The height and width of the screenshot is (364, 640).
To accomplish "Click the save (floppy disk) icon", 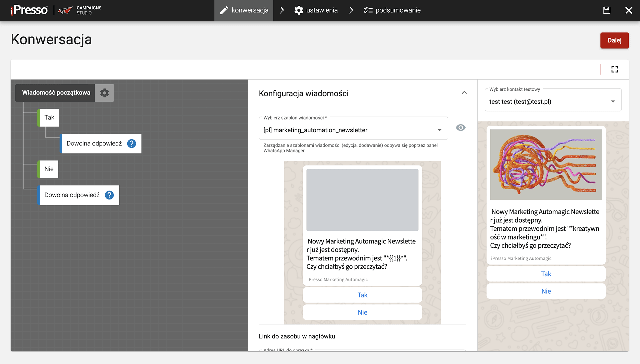I will pos(606,10).
